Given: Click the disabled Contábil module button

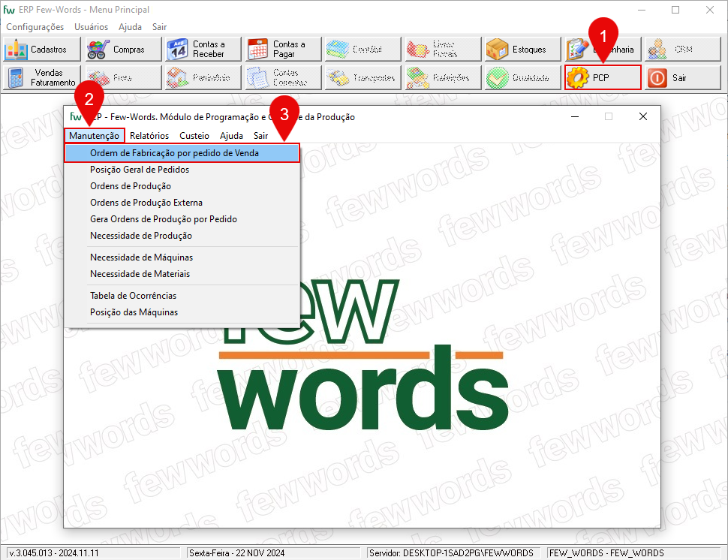Looking at the screenshot, I should (x=363, y=50).
